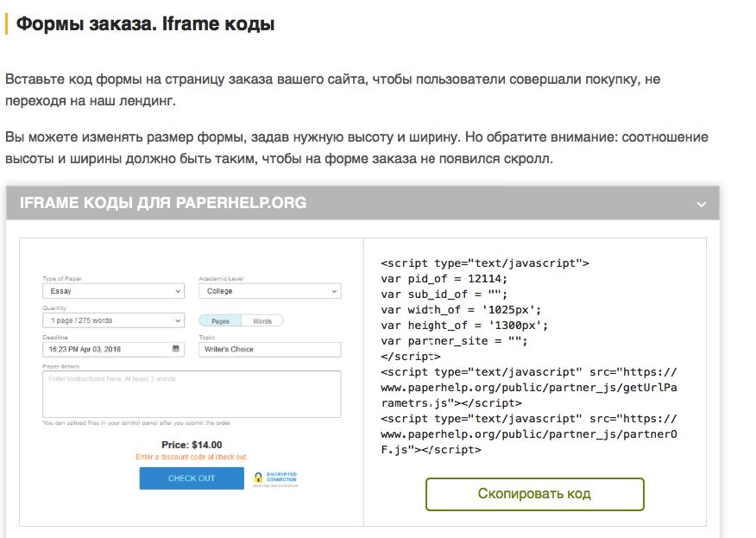Select the Pages toggle option
Image resolution: width=756 pixels, height=538 pixels.
pos(220,321)
